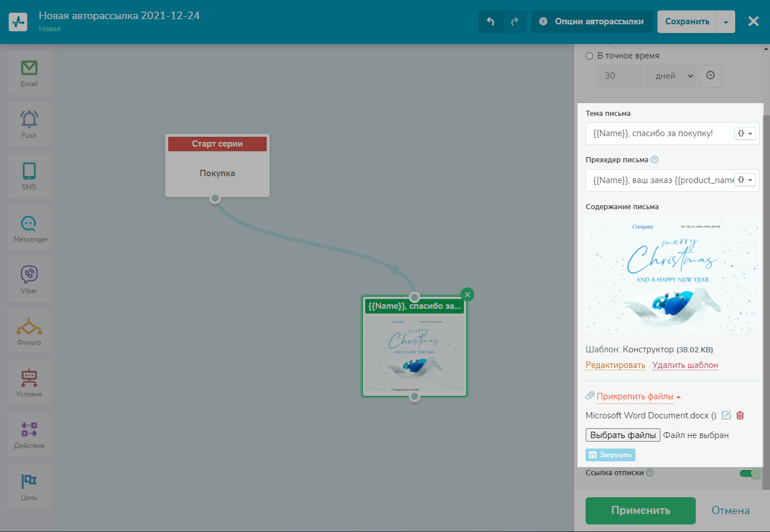
Task: Click the Загрузить upload button
Action: (611, 455)
